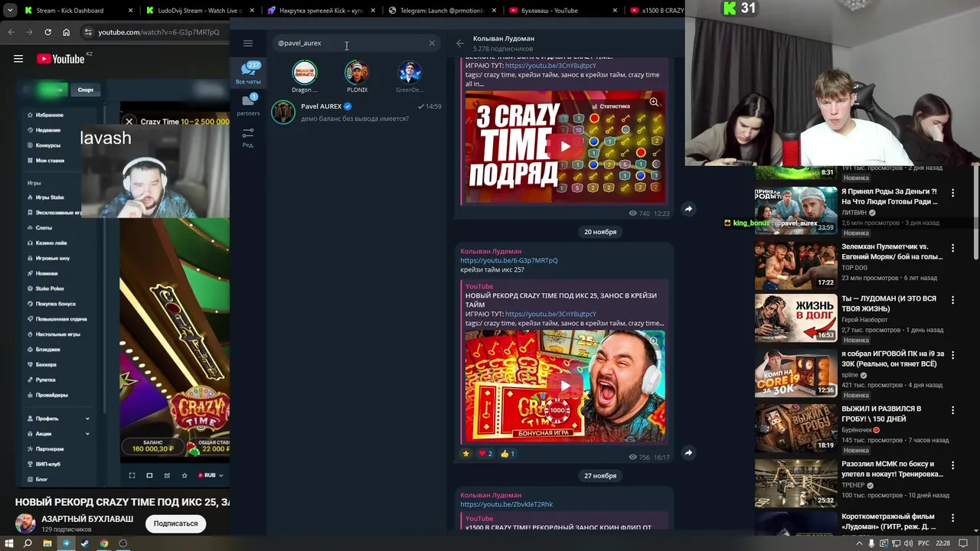Open options for ИГРОВОЙ ПК video
This screenshot has height=551, width=980.
(952, 355)
